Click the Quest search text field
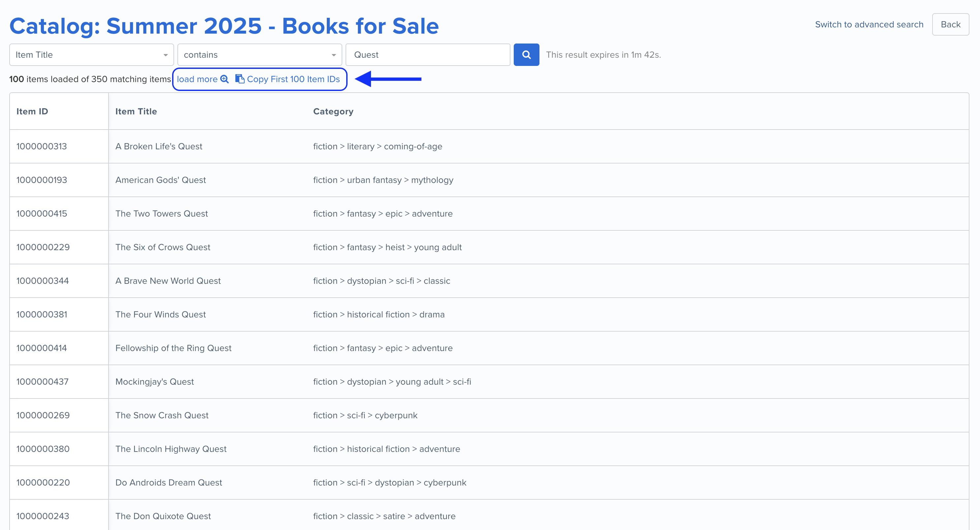The image size is (980, 530). tap(428, 55)
